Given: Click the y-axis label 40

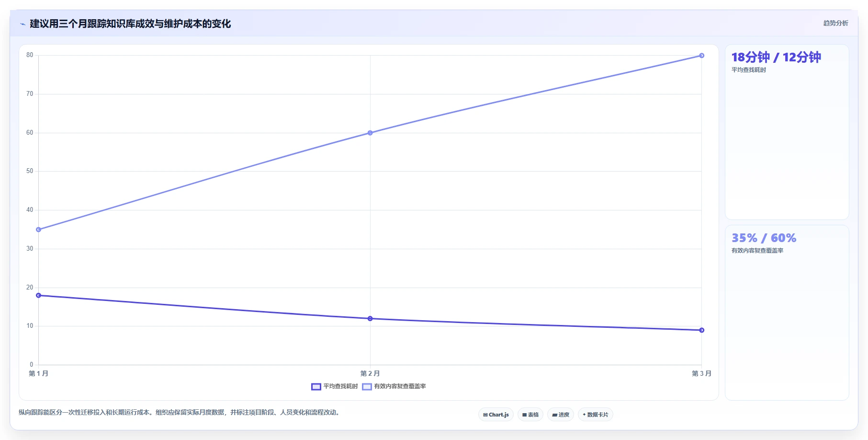Looking at the screenshot, I should (x=30, y=210).
